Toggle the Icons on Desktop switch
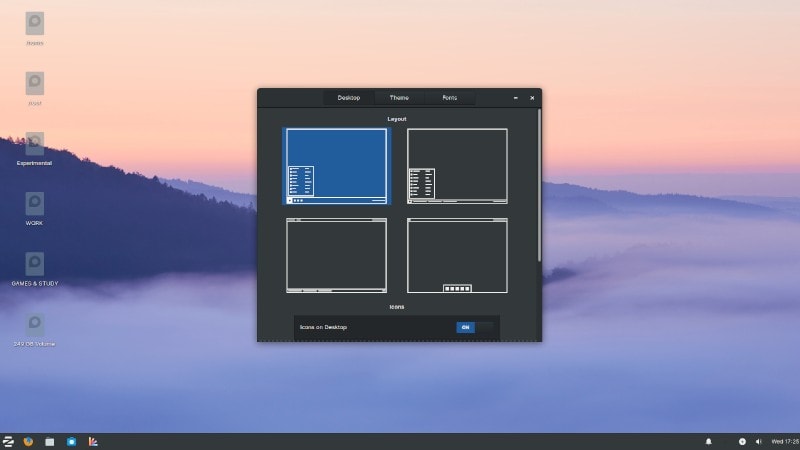This screenshot has width=800, height=450. (474, 328)
